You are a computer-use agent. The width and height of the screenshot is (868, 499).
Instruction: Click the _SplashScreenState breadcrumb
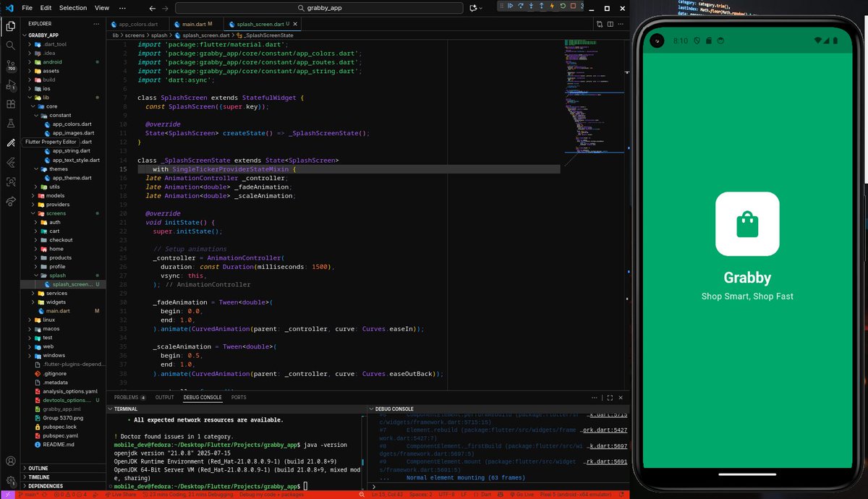pos(266,35)
